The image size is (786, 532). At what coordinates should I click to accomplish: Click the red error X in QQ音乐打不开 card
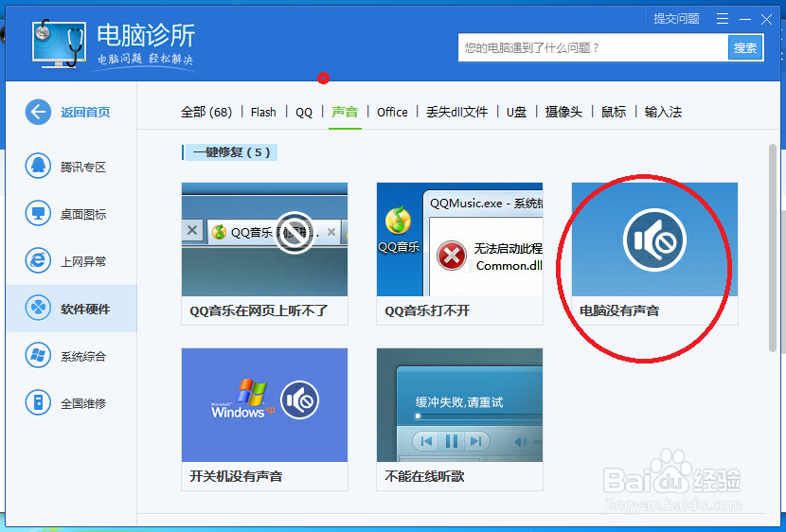pyautogui.click(x=452, y=256)
